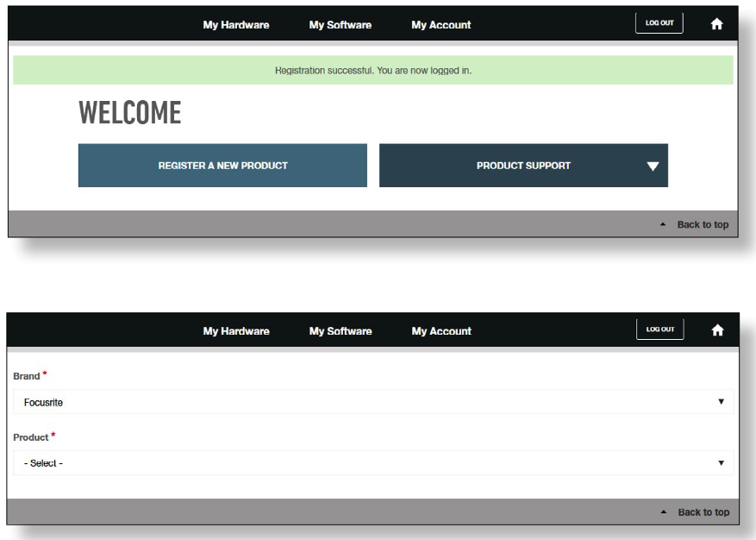Open My Account above the Brand form
The width and height of the screenshot is (756, 540).
(x=440, y=331)
